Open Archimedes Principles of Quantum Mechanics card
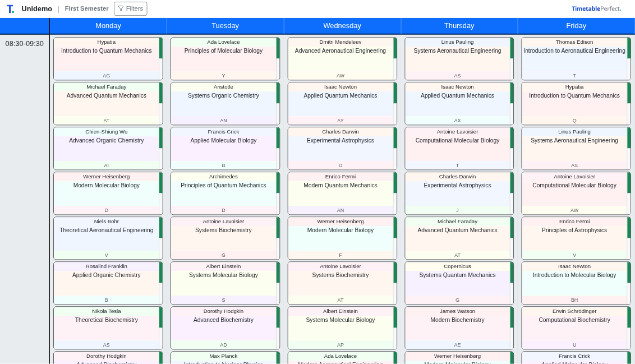This screenshot has height=364, width=635. [225, 193]
